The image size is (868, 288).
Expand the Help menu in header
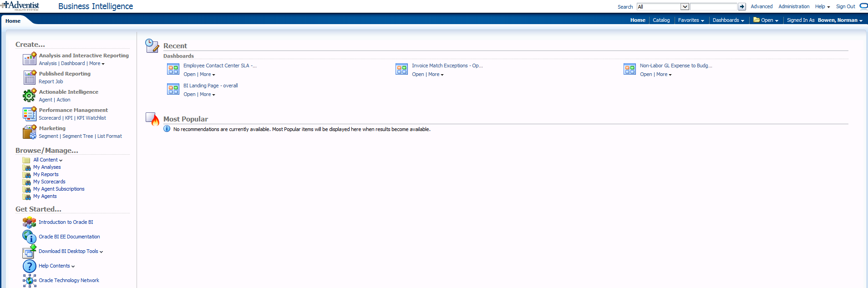click(822, 6)
